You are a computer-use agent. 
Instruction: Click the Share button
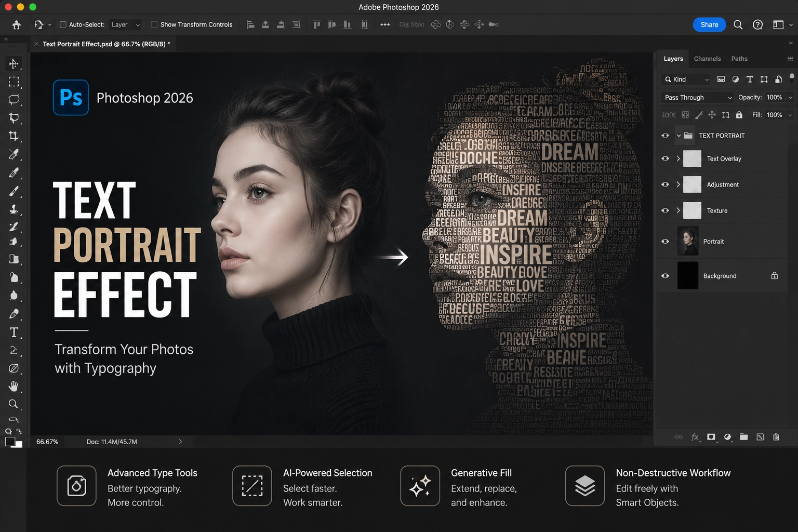coord(709,24)
